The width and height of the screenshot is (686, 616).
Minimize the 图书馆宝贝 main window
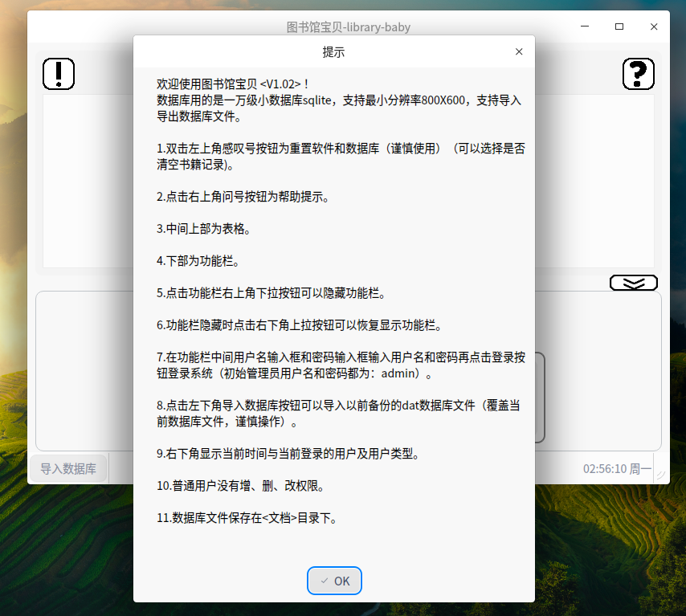[586, 27]
